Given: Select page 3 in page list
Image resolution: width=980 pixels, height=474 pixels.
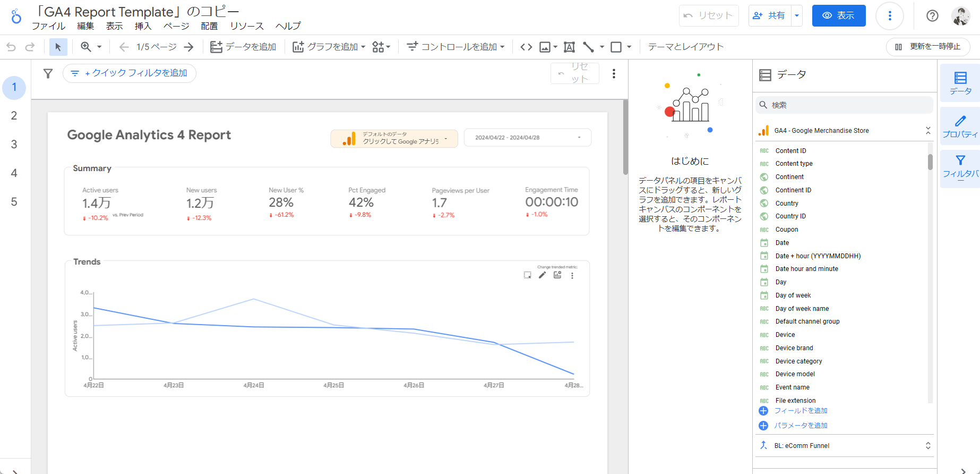Looking at the screenshot, I should 14,145.
